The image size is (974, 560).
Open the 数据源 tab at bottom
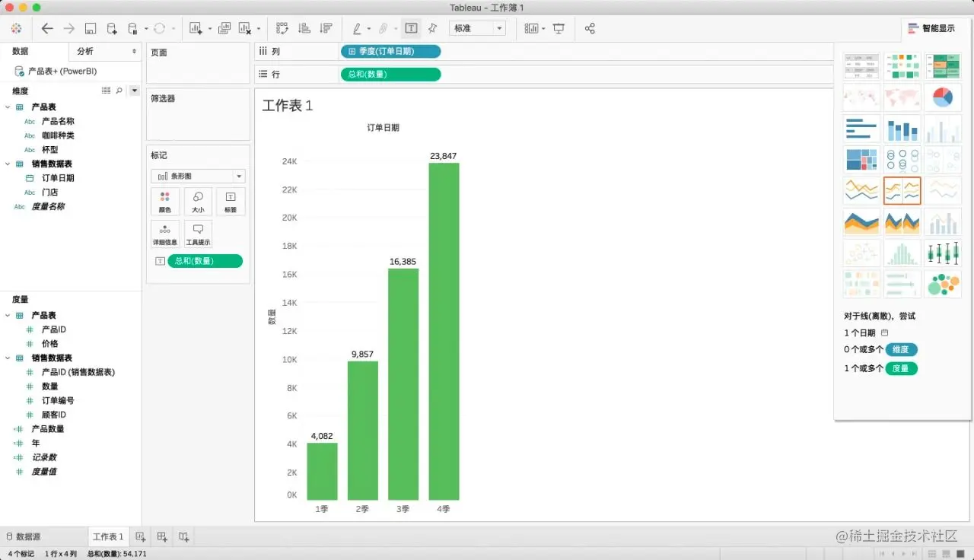23,536
